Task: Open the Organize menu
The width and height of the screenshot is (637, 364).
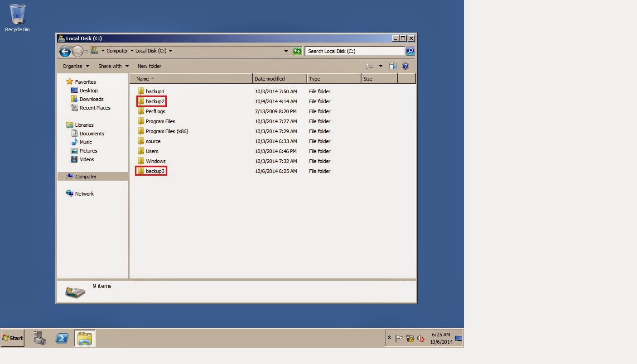Action: 75,66
